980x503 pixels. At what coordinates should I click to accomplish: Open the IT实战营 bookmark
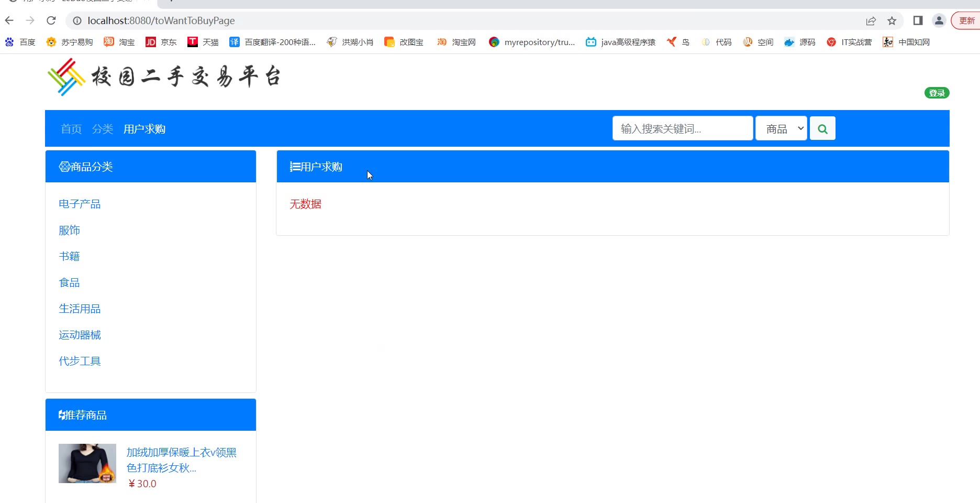pyautogui.click(x=849, y=42)
